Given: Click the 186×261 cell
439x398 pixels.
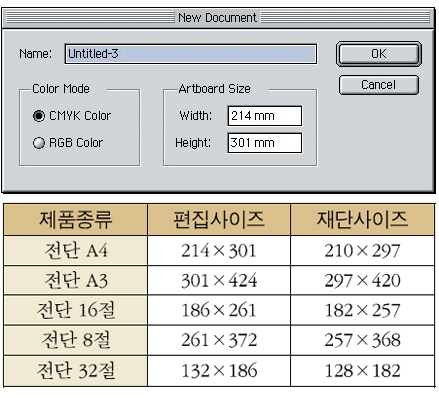Looking at the screenshot, I should coord(219,310).
